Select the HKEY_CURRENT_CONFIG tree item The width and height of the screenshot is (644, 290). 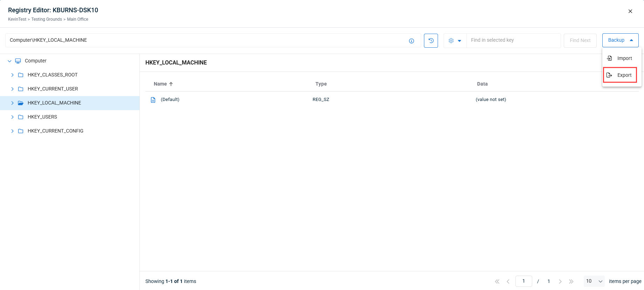(55, 131)
